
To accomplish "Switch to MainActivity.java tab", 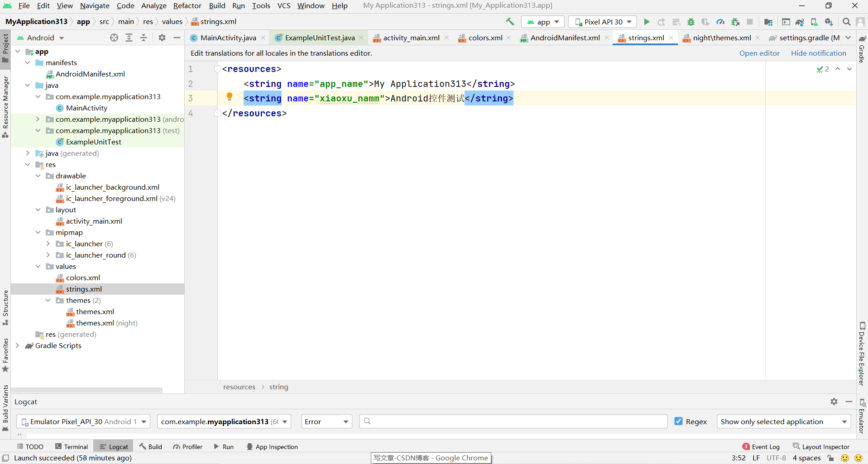I will click(x=228, y=38).
